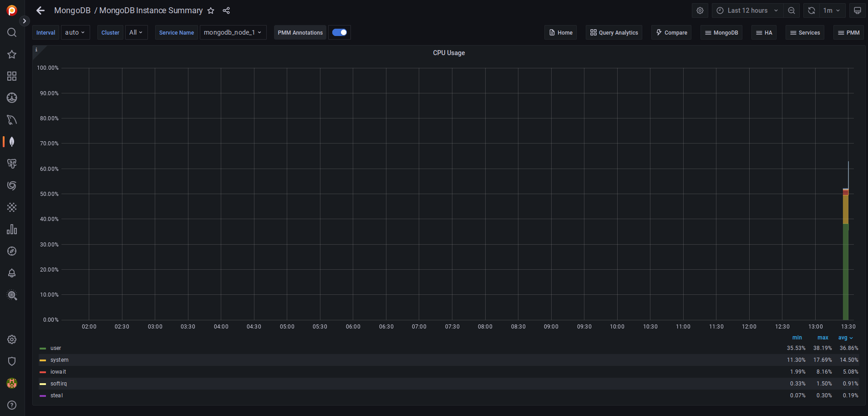Image resolution: width=868 pixels, height=416 pixels.
Task: Open the Interval auto dropdown
Action: click(75, 32)
